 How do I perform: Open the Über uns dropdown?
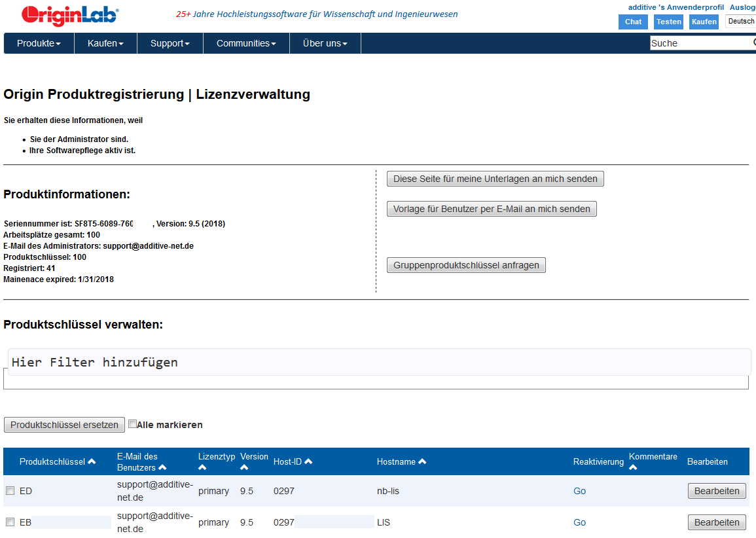pos(325,43)
